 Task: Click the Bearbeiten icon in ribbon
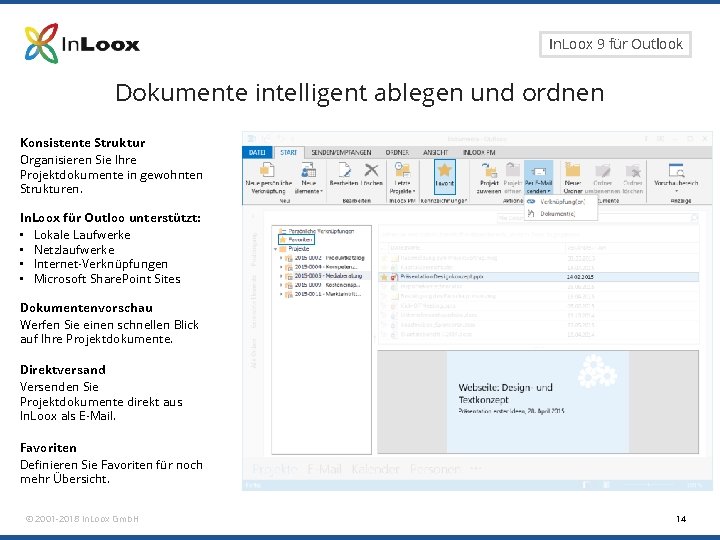coord(344,170)
